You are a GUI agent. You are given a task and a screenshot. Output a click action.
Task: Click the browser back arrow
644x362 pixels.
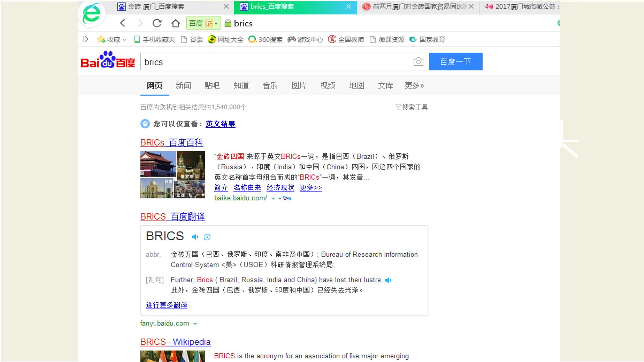[x=123, y=23]
